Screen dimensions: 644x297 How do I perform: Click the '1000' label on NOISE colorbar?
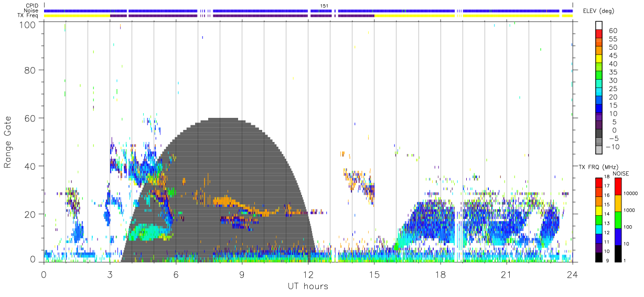coord(629,211)
